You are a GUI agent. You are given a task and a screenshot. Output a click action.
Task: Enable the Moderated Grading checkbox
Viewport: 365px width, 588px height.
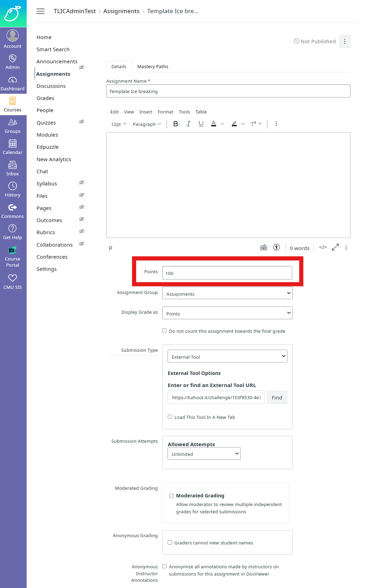click(x=171, y=496)
